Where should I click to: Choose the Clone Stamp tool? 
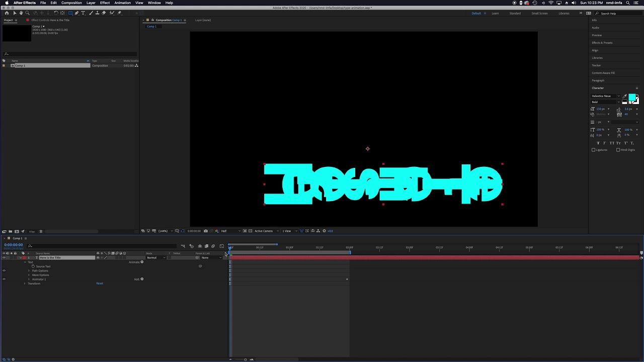[x=98, y=13]
